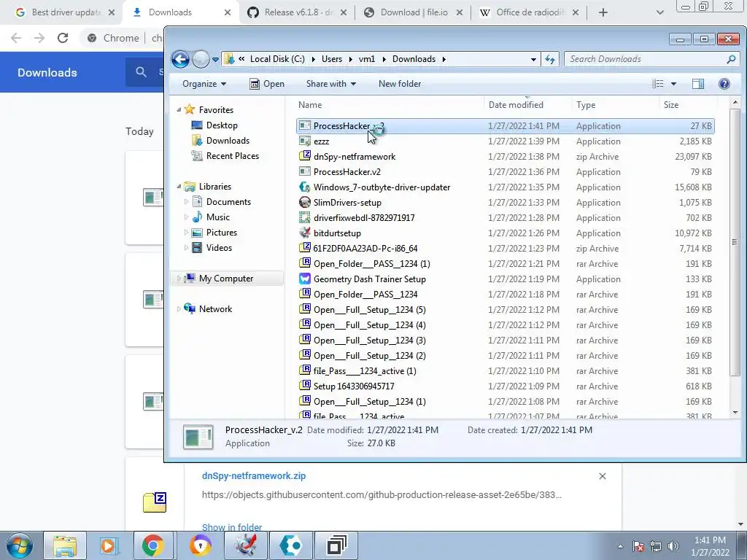
Task: Select SlimDrivers-setup file icon
Action: tap(304, 202)
